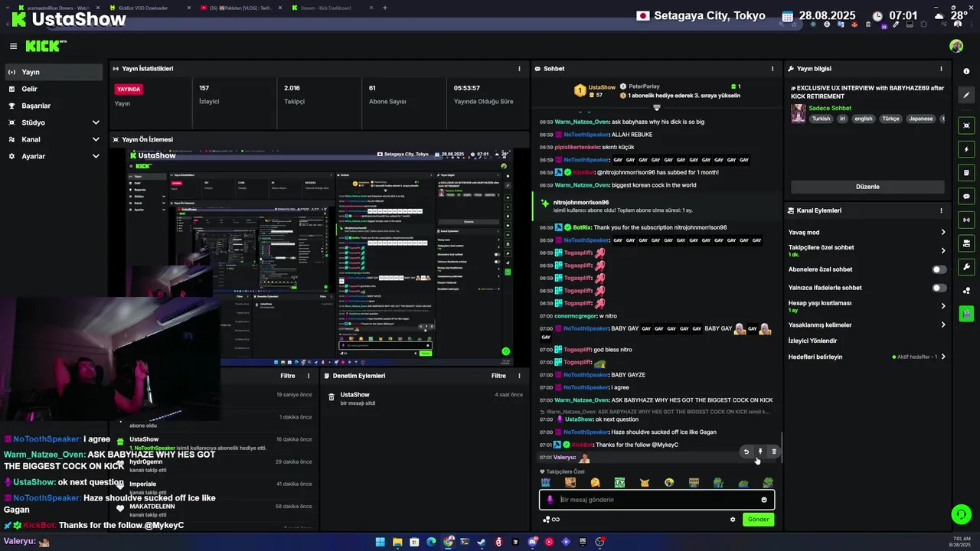
Task: Click Sadece Sohbet category link
Action: pos(830,108)
